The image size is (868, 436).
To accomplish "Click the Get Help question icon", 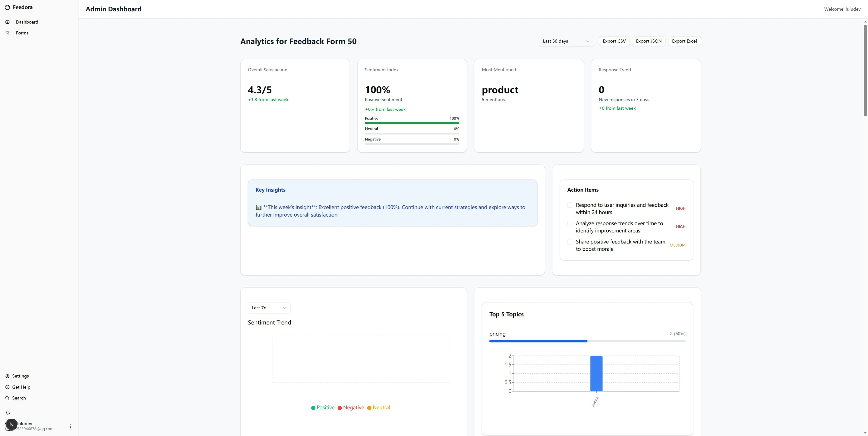I will [7, 387].
